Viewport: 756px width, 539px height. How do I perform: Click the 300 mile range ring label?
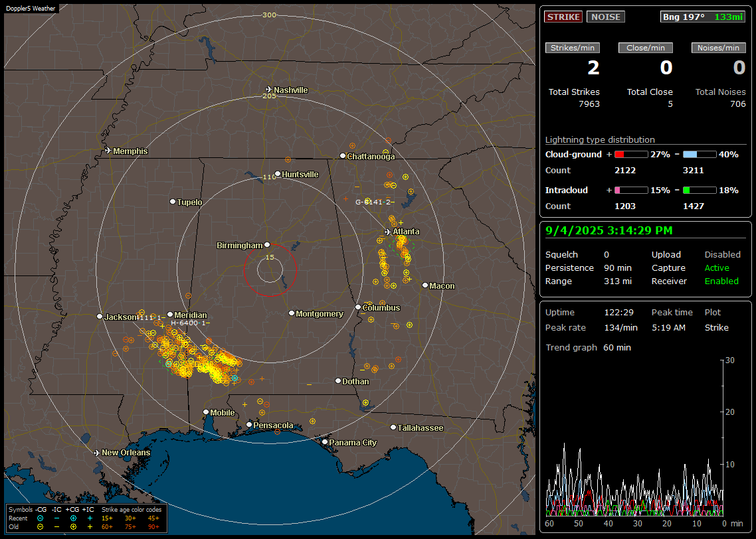pos(269,15)
